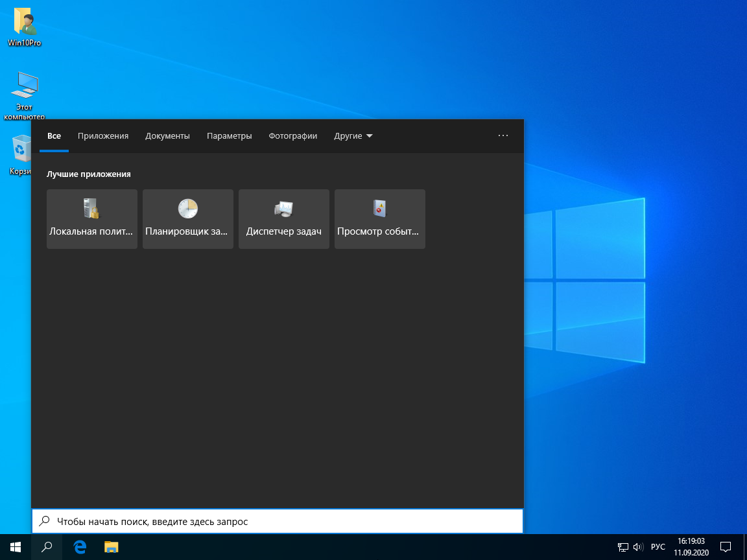Viewport: 747px width, 560px height.
Task: Open Просмотр событий application
Action: pyautogui.click(x=379, y=218)
